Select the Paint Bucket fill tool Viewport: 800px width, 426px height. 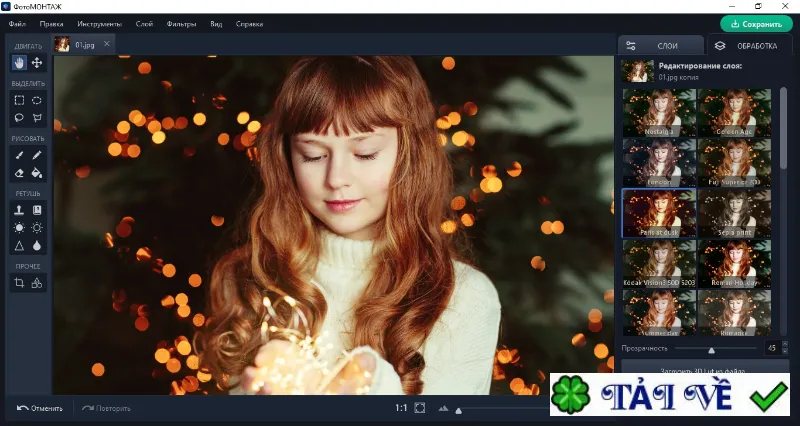(37, 173)
